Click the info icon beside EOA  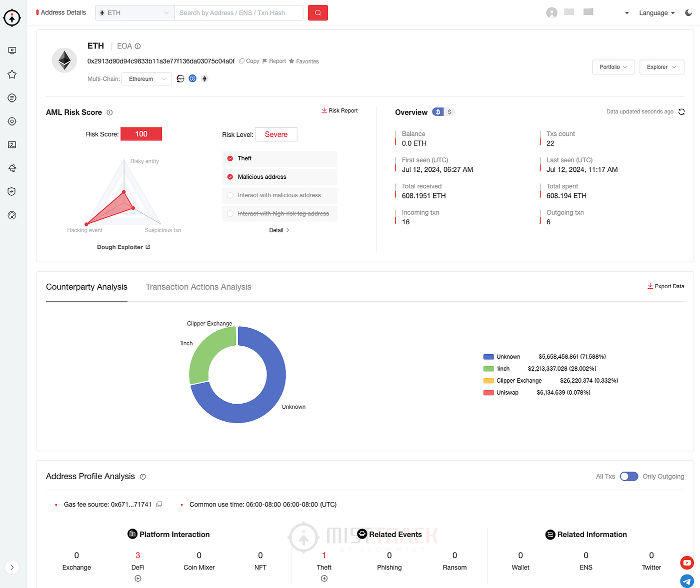pos(137,46)
